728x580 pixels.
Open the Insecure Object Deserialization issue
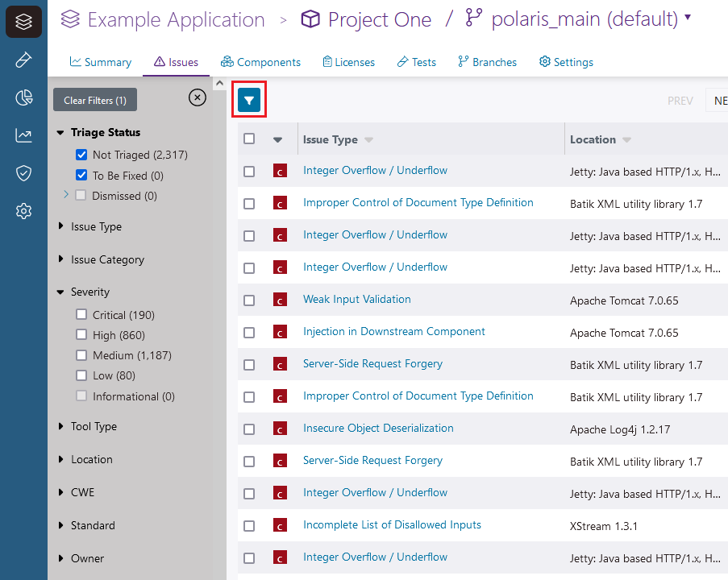[x=378, y=428]
